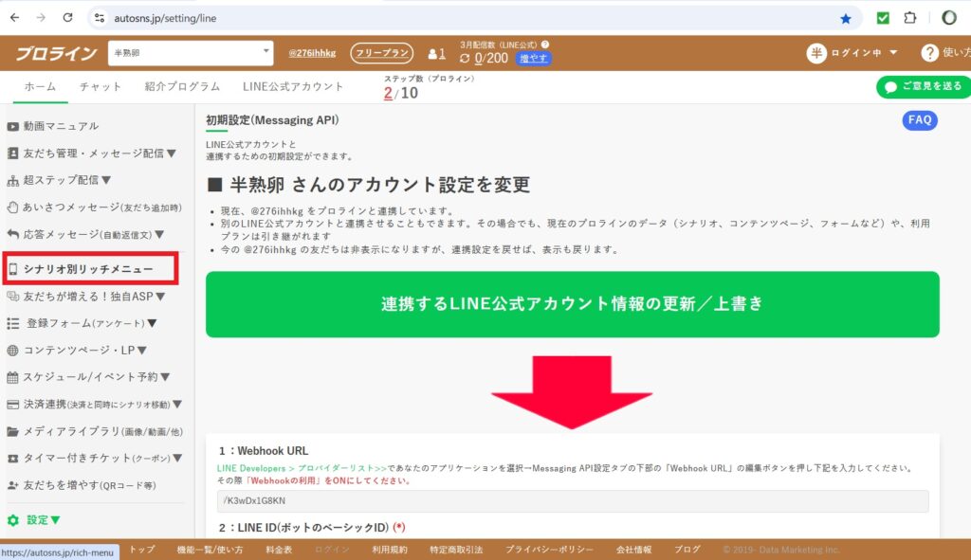The image size is (971, 560).
Task: Click the browser forward arrow
Action: tap(41, 18)
